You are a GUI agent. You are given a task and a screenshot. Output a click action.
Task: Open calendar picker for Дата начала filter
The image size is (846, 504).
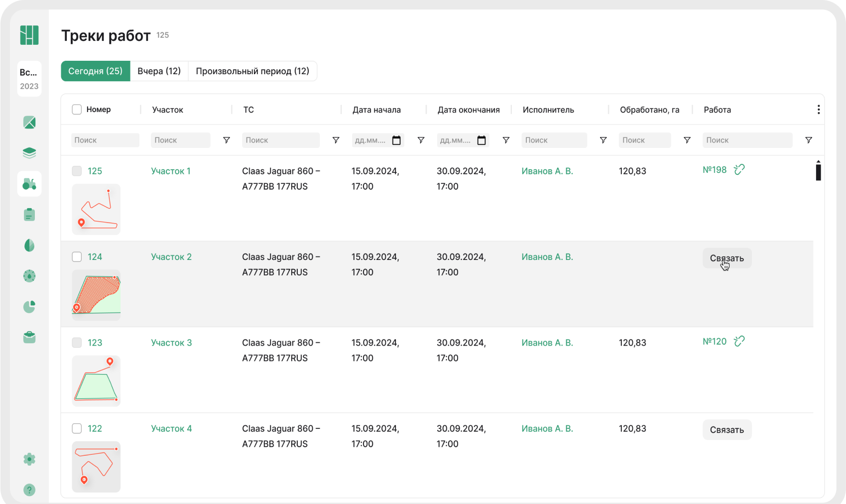(396, 140)
